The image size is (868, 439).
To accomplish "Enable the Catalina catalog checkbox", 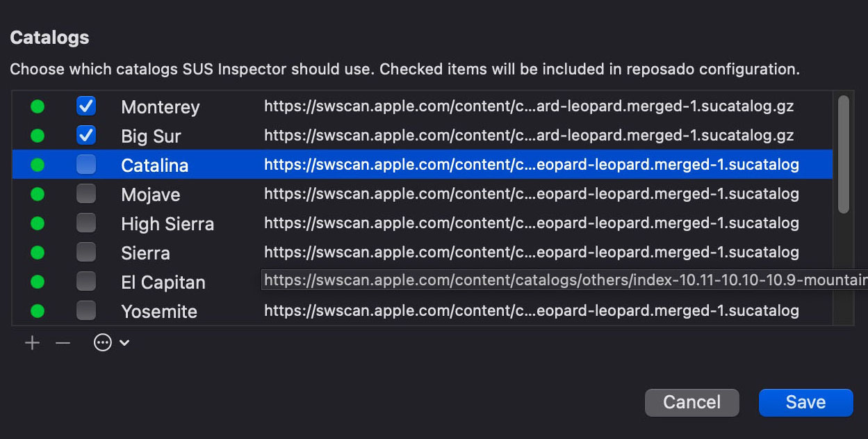I will coord(86,164).
